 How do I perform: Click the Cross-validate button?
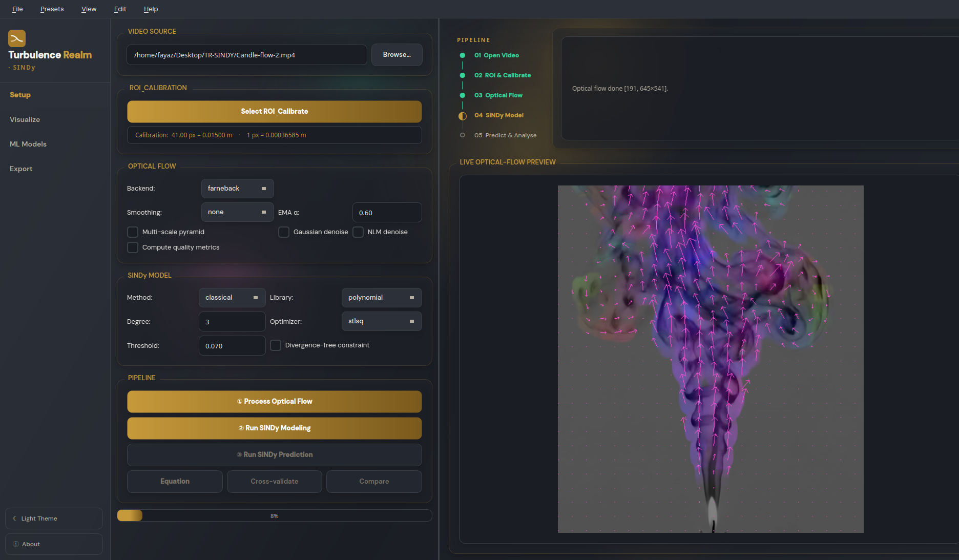(275, 482)
